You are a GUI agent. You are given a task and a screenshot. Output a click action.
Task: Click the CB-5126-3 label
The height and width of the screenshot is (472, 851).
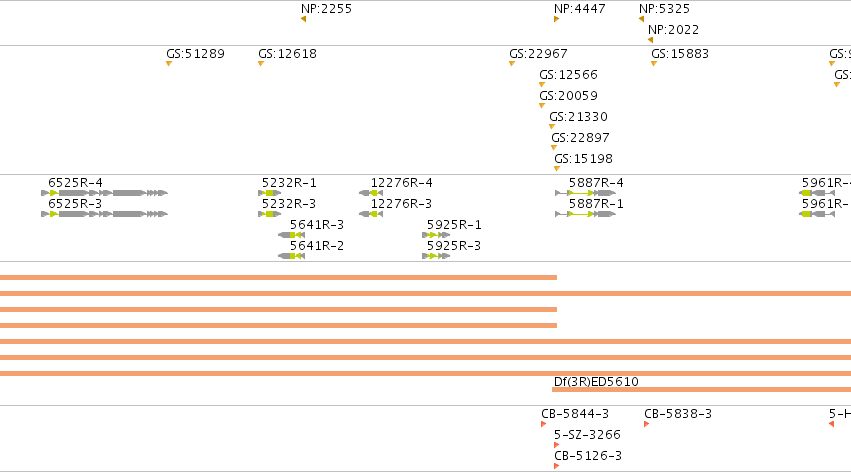click(x=588, y=456)
